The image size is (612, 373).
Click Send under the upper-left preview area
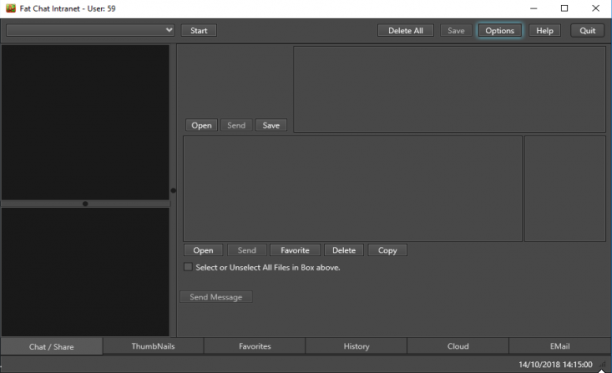[x=236, y=125]
